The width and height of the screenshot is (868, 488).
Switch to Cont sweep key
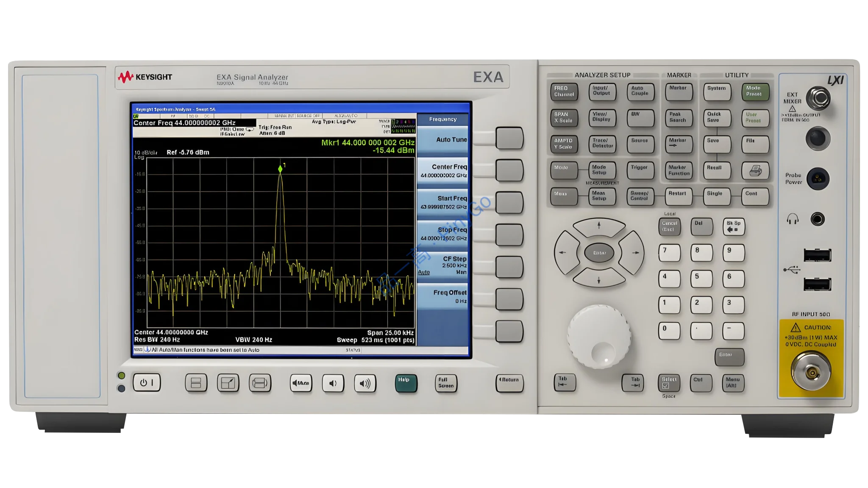pos(755,196)
